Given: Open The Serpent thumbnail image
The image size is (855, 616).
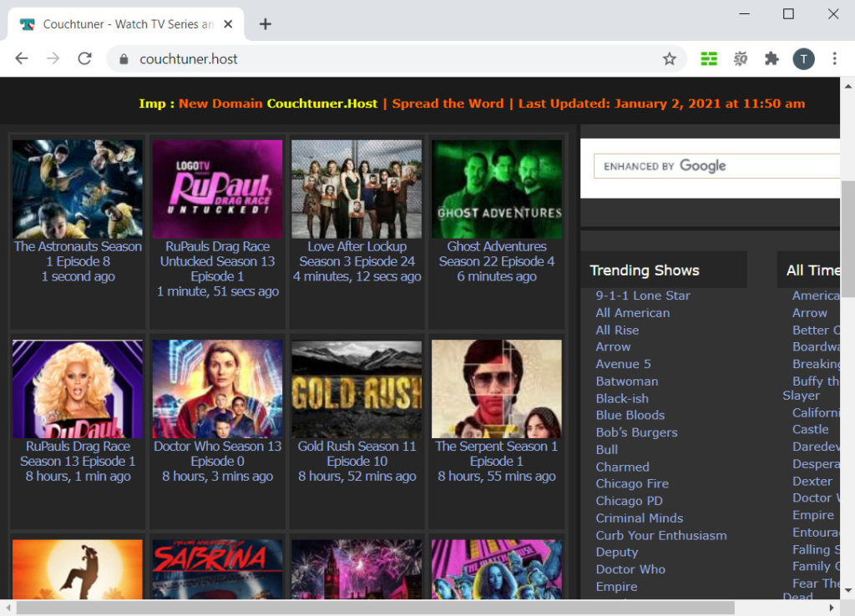Looking at the screenshot, I should click(x=496, y=389).
